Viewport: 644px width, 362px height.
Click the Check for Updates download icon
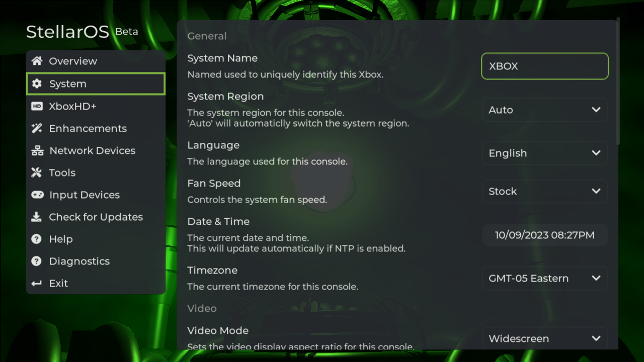pyautogui.click(x=37, y=217)
